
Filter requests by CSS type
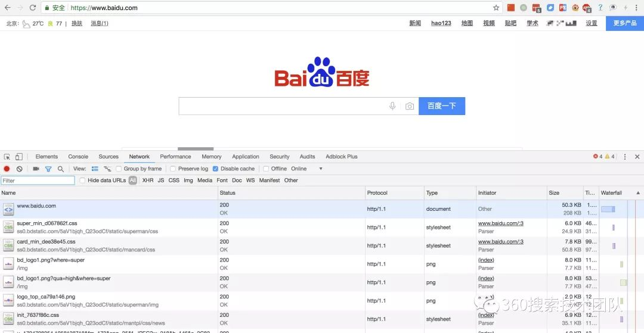point(174,180)
